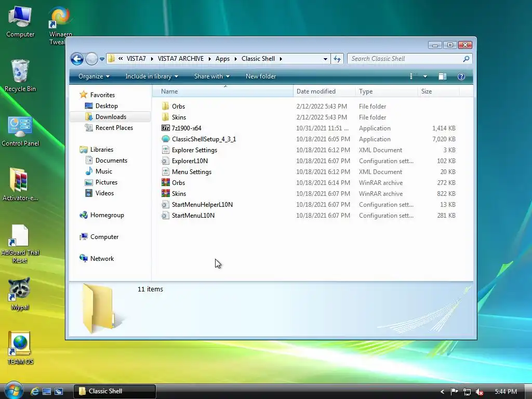532x399 pixels.
Task: Select the Recycle Bin desktop icon
Action: (20, 75)
